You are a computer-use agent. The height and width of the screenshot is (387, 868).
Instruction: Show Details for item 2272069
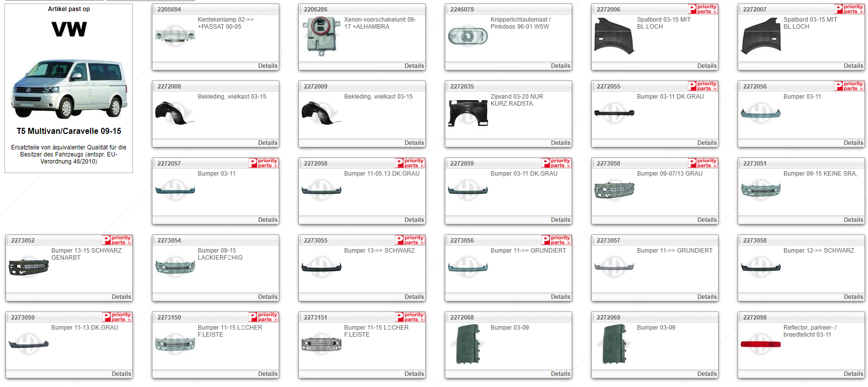[x=706, y=374]
